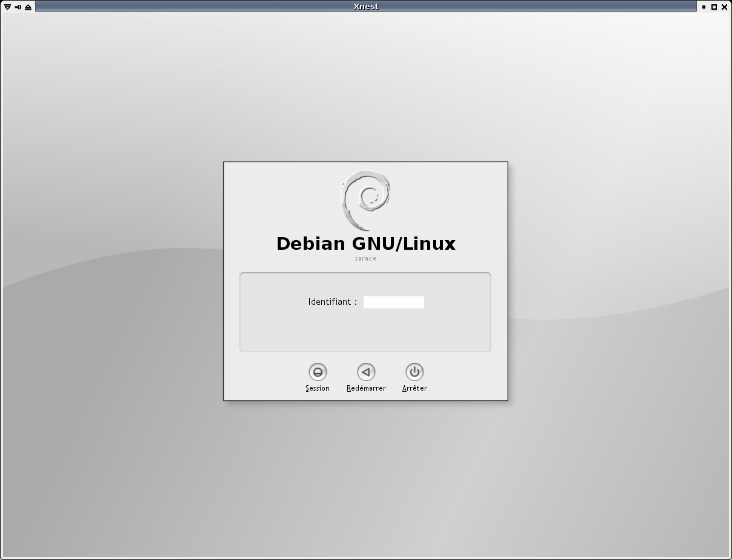Click the Redémarrer restart icon

366,372
